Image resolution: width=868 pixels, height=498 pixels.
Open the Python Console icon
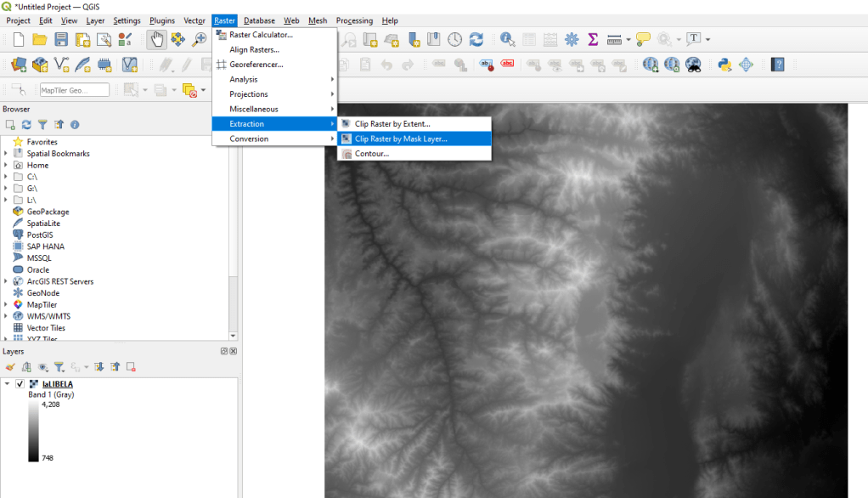[x=724, y=65]
